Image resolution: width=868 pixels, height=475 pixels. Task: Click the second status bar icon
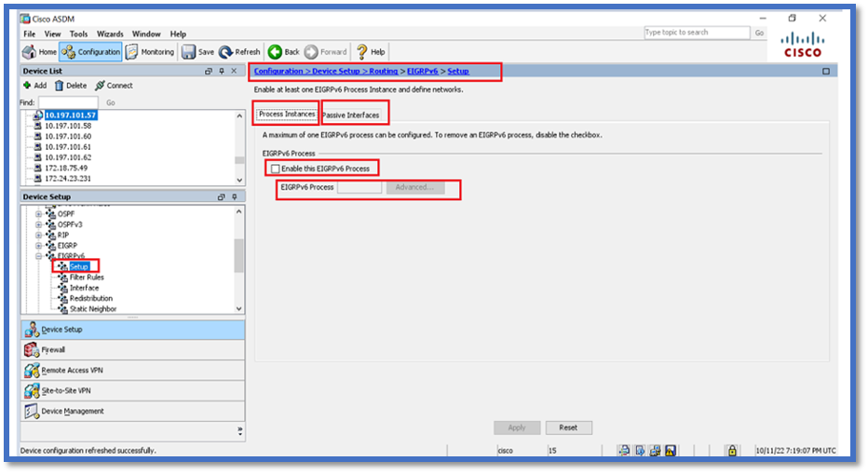point(640,451)
